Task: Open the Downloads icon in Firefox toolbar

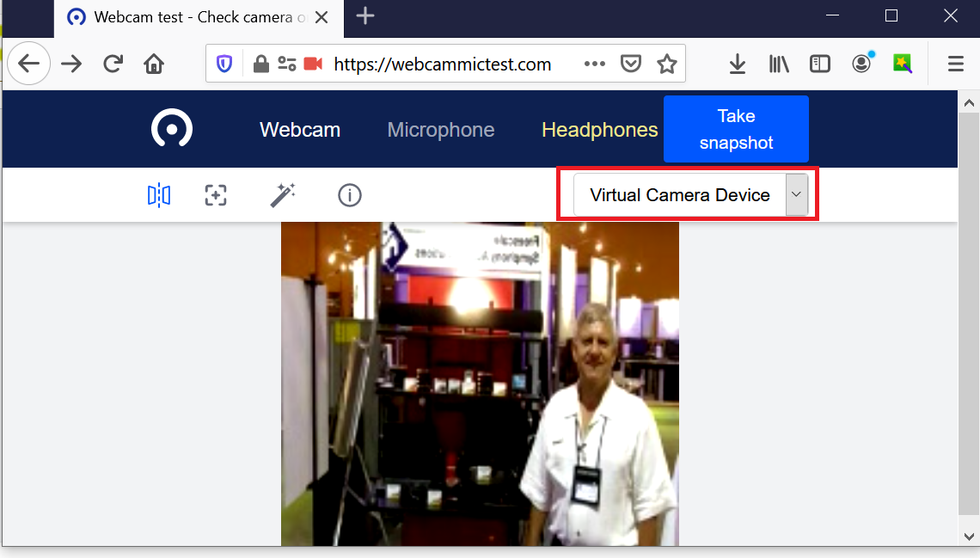Action: (737, 63)
